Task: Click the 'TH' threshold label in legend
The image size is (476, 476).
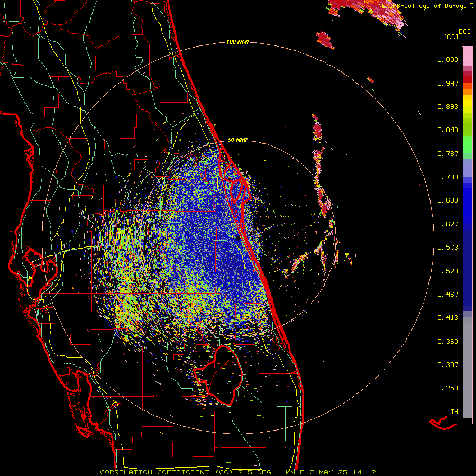Action: [x=454, y=412]
